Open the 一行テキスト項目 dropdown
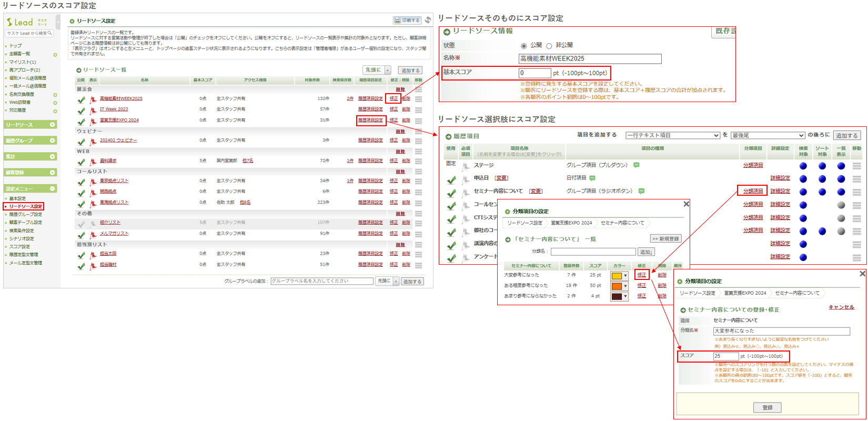Viewport: 868px width, 421px height. point(672,135)
